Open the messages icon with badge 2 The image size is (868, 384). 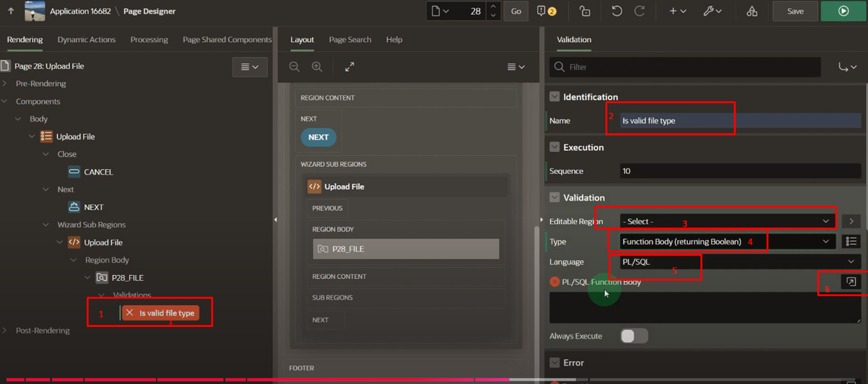coord(546,11)
